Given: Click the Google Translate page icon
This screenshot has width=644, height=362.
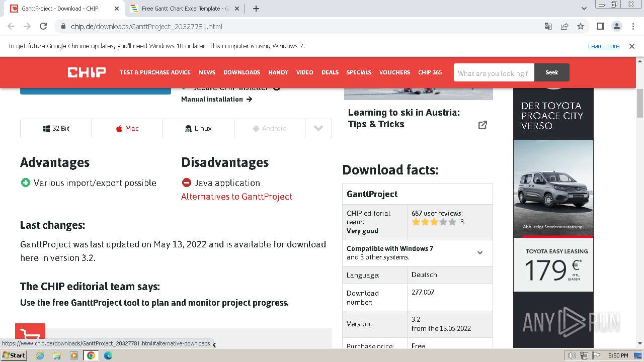Looking at the screenshot, I should point(548,26).
